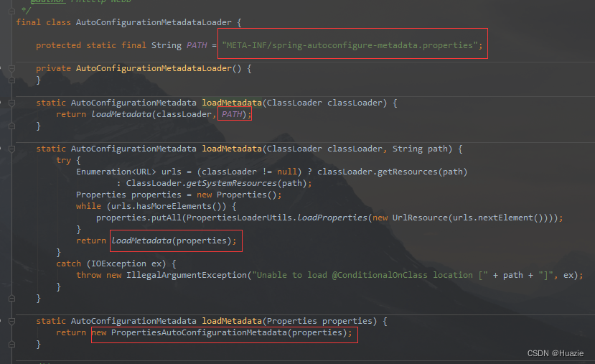Click the 'try' keyword
The image size is (595, 364).
63,161
